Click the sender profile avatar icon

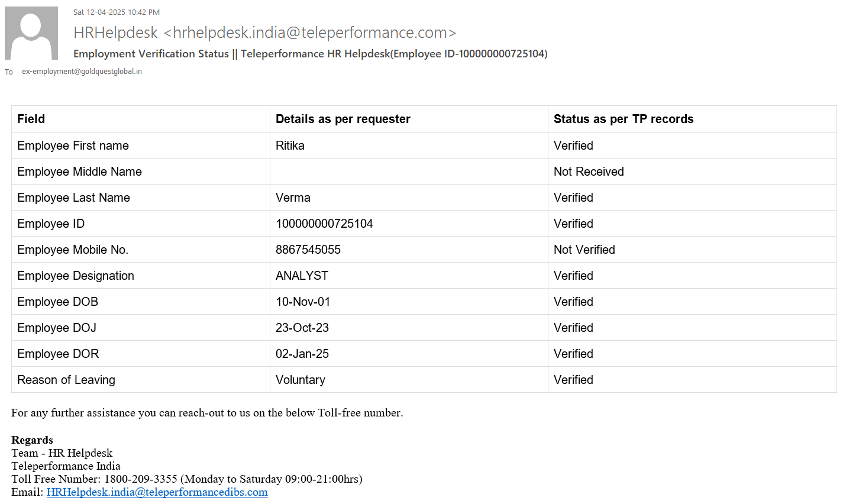point(31,33)
